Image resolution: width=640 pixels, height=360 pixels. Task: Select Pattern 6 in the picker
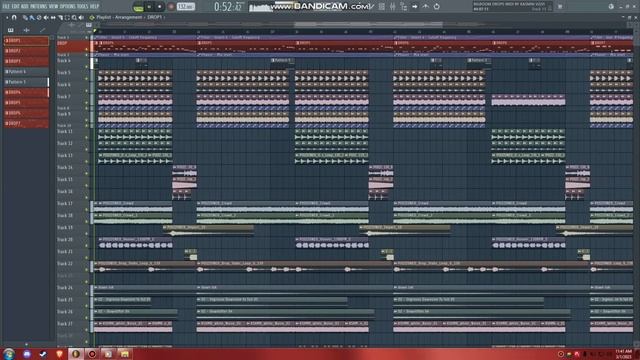27,71
